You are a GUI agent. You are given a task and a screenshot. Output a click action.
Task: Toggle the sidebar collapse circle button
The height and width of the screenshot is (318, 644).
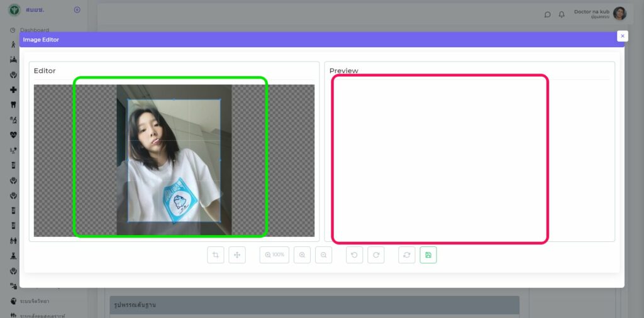pyautogui.click(x=77, y=9)
